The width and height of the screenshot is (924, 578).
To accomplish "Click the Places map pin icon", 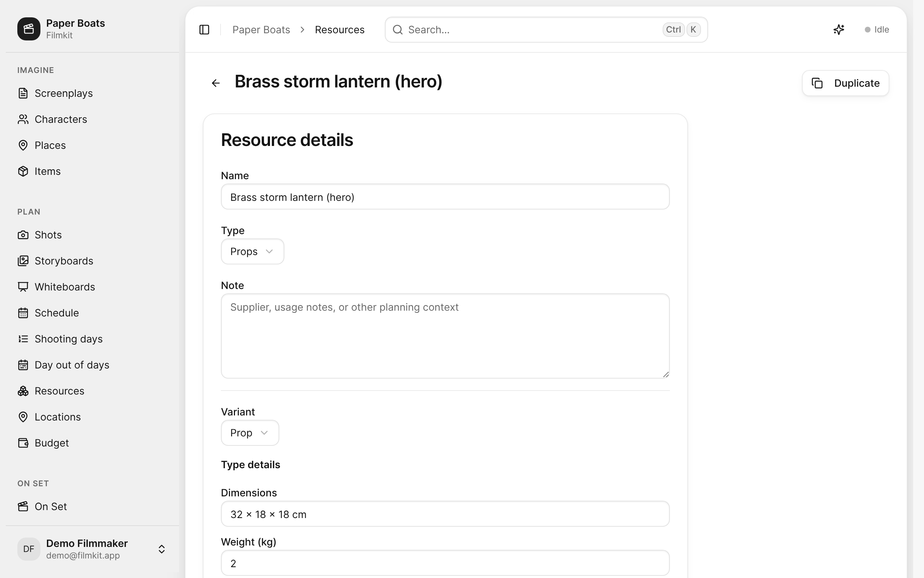I will 23,145.
